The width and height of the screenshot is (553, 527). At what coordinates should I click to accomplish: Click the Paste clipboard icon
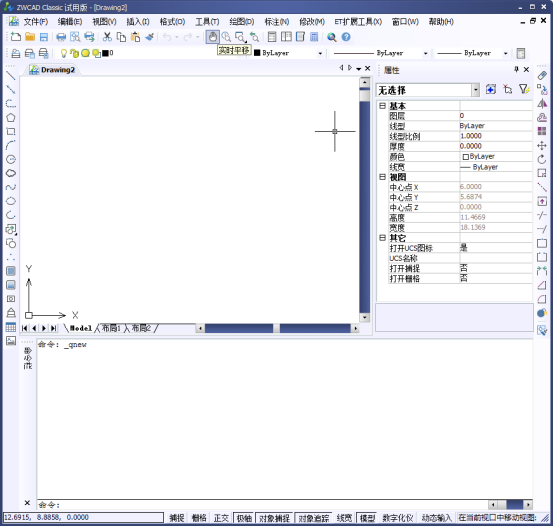coord(135,37)
